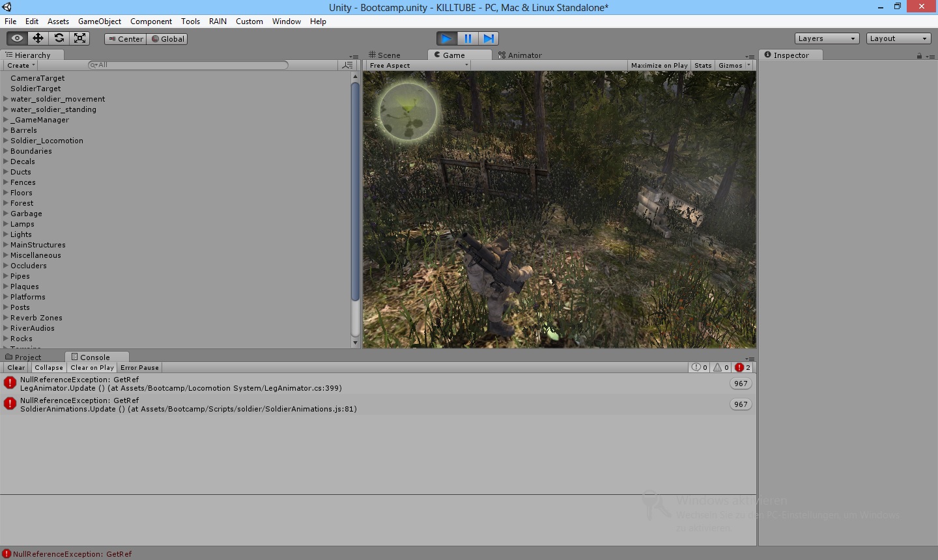Image resolution: width=938 pixels, height=560 pixels.
Task: Click the Hierarchy search field
Action: pyautogui.click(x=189, y=65)
